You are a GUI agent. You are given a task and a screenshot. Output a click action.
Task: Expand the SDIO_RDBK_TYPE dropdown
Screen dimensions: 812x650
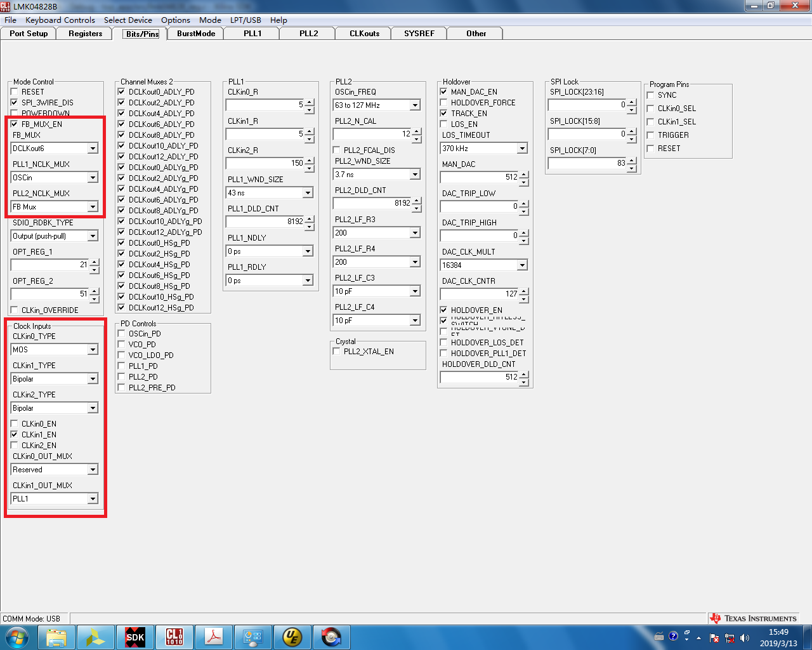tap(93, 236)
